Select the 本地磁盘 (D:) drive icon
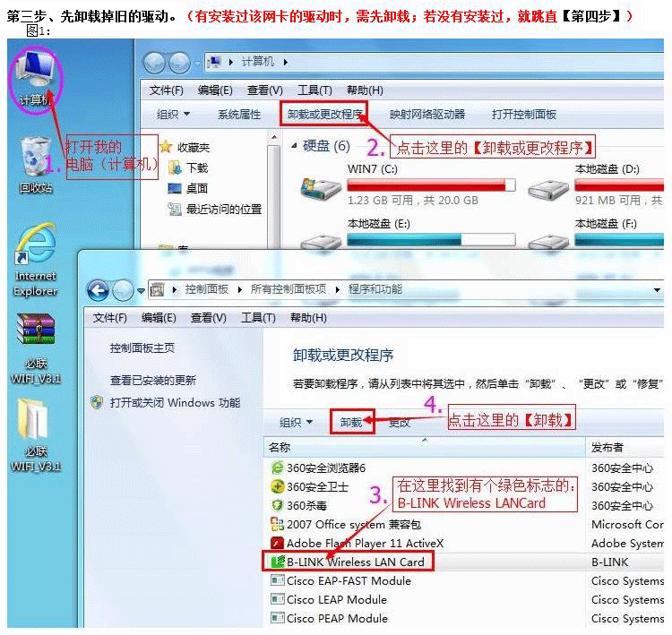Screen dimensions: 672x635 [x=548, y=189]
